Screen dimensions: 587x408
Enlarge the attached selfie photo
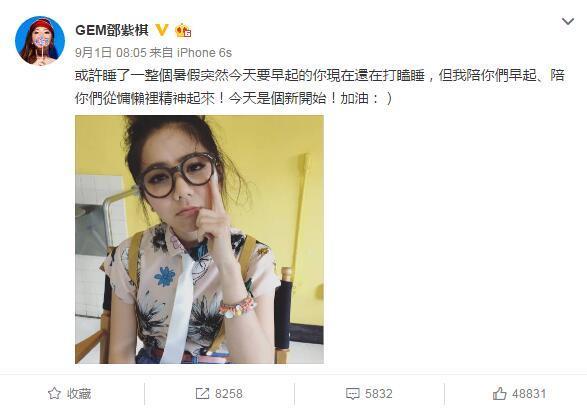point(199,239)
